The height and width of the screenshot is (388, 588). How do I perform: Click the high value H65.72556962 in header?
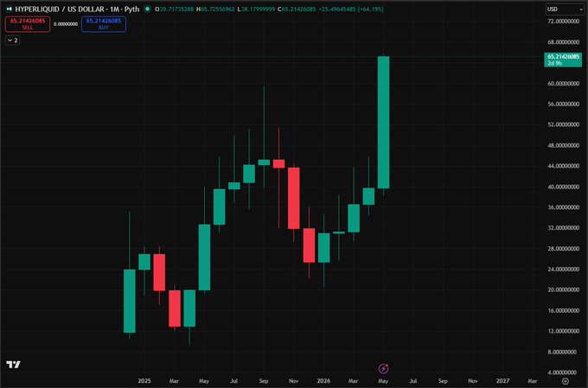(215, 9)
